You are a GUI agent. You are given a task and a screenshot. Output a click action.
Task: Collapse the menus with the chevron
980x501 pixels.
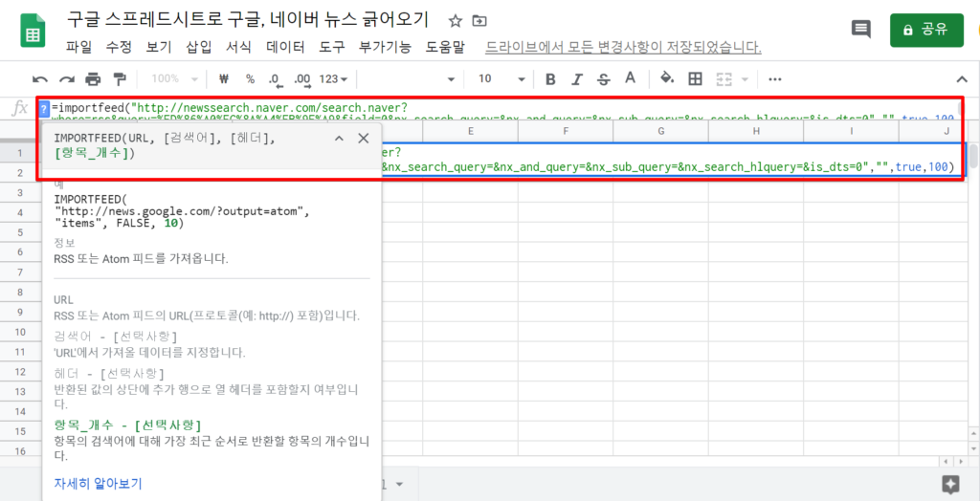point(962,79)
